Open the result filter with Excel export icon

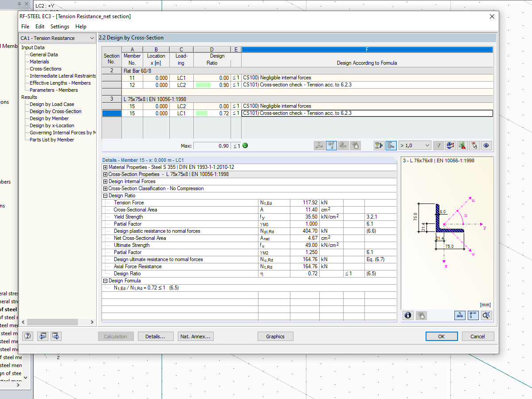pos(462,145)
